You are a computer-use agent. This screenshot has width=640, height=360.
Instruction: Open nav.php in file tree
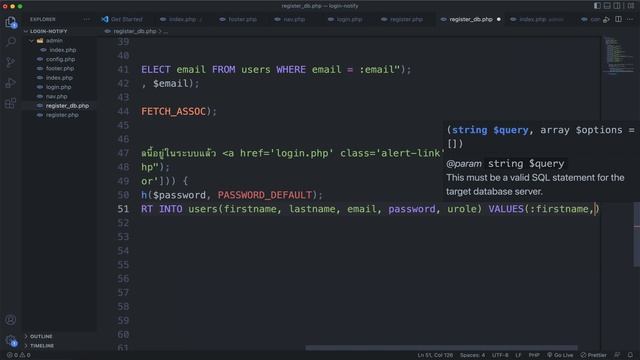(x=56, y=96)
